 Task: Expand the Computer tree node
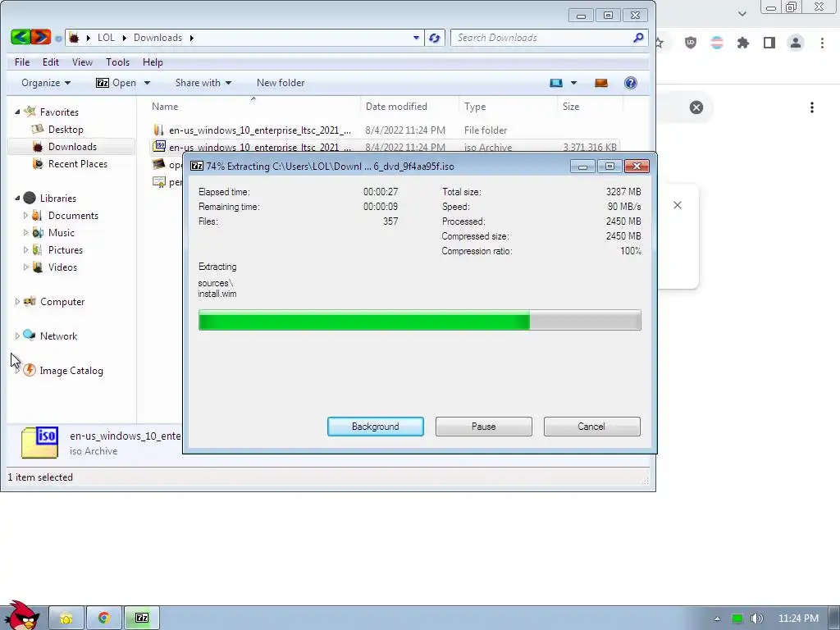click(x=17, y=302)
